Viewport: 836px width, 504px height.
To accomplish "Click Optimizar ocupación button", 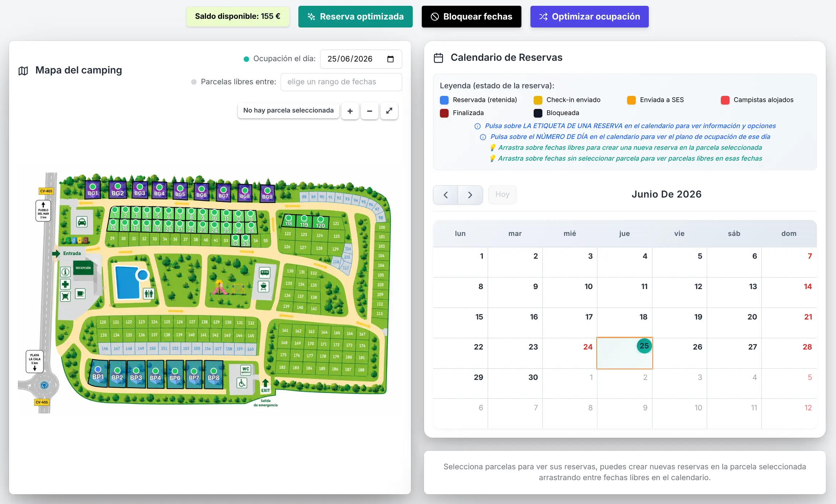I will (589, 17).
